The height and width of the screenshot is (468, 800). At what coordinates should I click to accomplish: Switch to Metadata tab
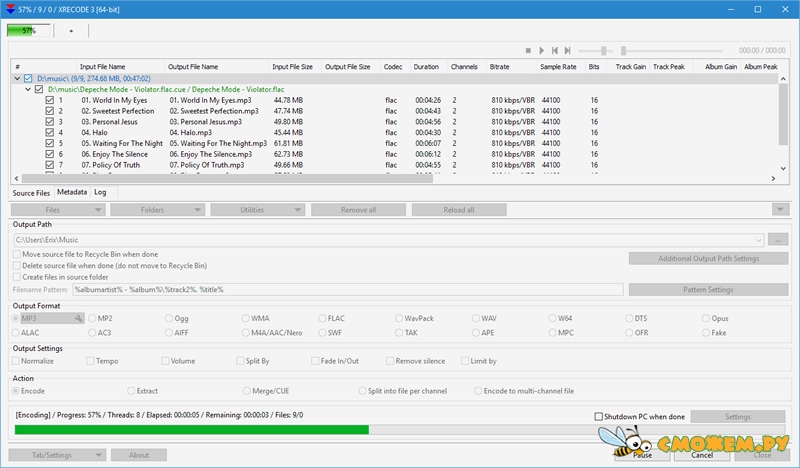coord(72,192)
